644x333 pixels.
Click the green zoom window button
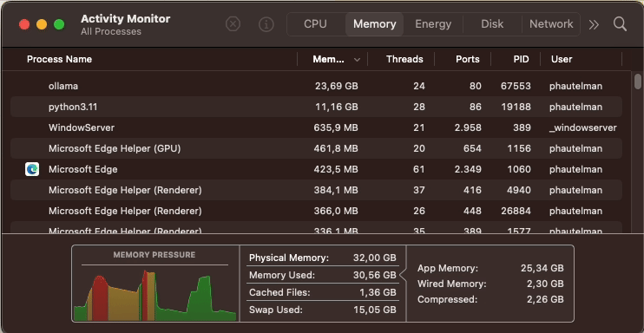59,24
